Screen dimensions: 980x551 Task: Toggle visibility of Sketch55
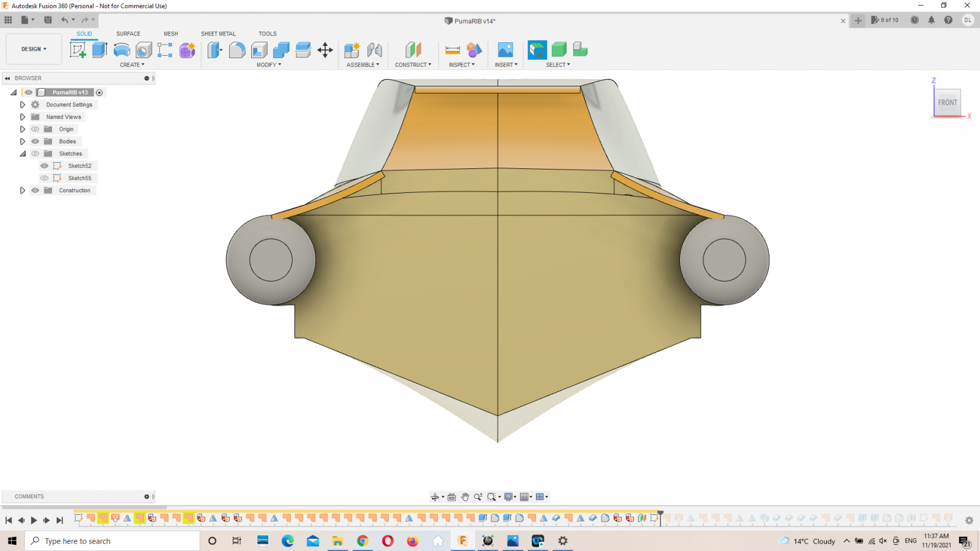45,178
